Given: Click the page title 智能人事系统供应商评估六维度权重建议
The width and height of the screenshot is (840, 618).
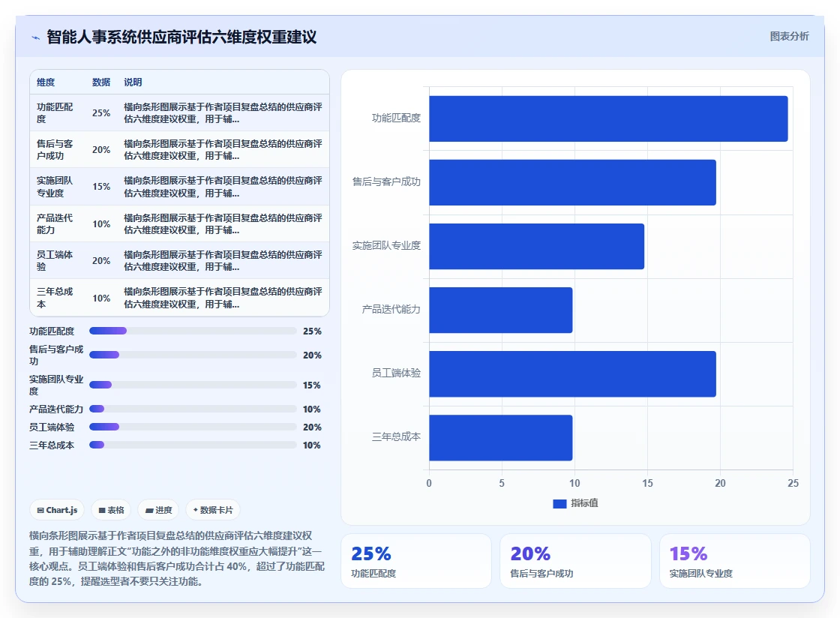Looking at the screenshot, I should [181, 37].
